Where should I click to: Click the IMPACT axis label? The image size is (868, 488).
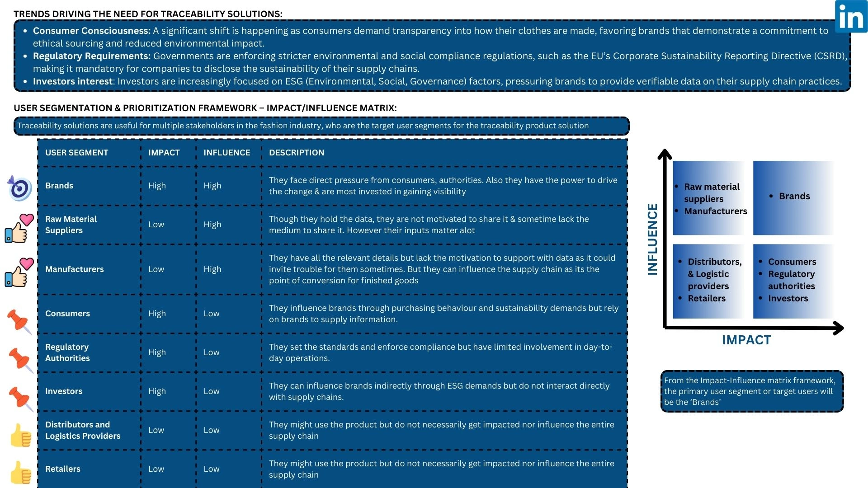746,340
